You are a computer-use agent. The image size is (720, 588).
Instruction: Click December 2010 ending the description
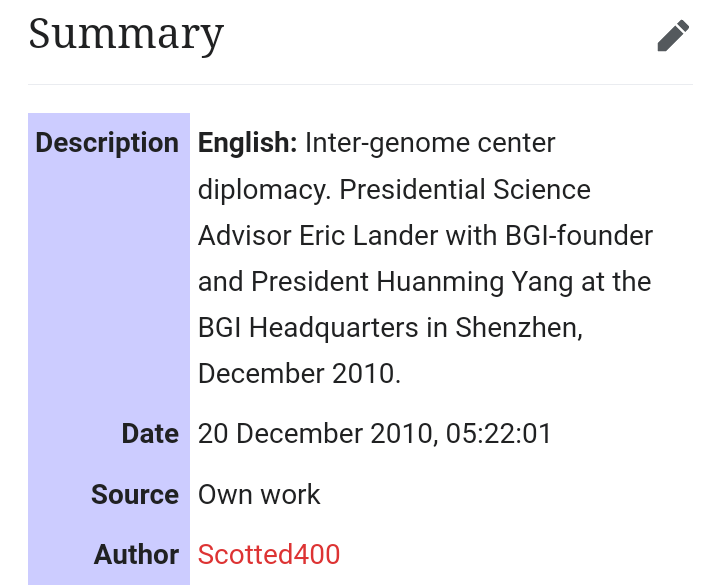pos(299,374)
